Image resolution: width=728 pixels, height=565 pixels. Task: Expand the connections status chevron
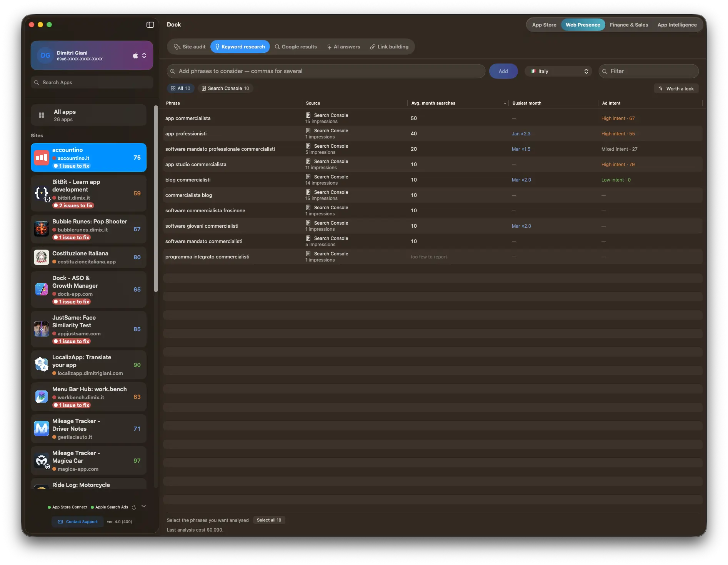(143, 507)
